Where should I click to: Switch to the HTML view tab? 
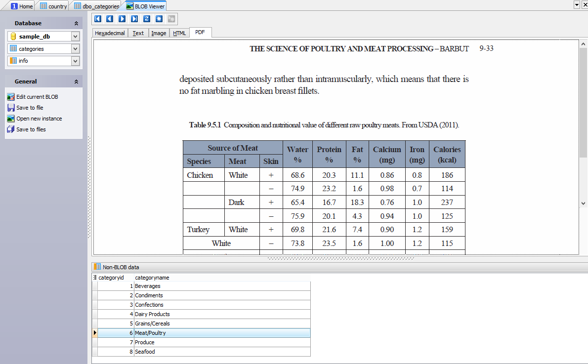pos(179,33)
